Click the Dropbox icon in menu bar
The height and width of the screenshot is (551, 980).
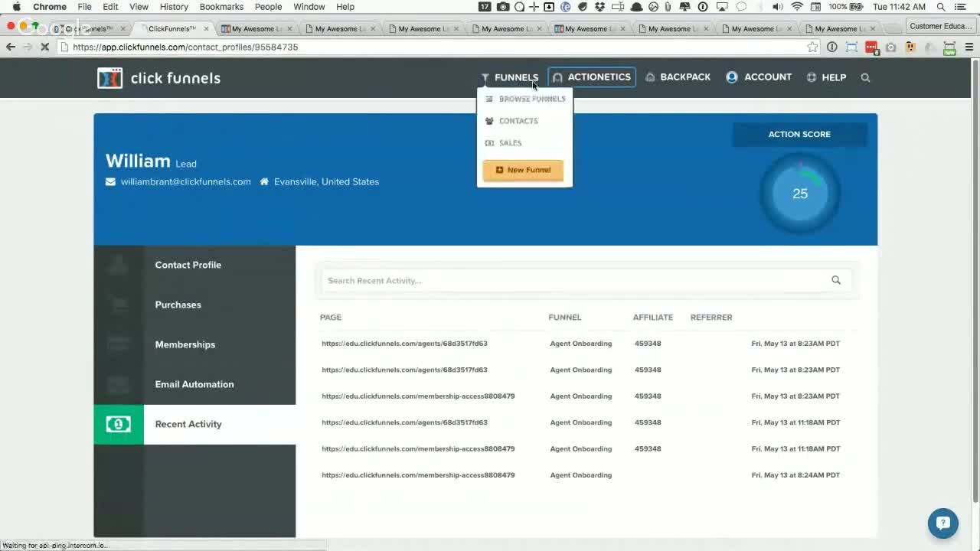pos(599,7)
